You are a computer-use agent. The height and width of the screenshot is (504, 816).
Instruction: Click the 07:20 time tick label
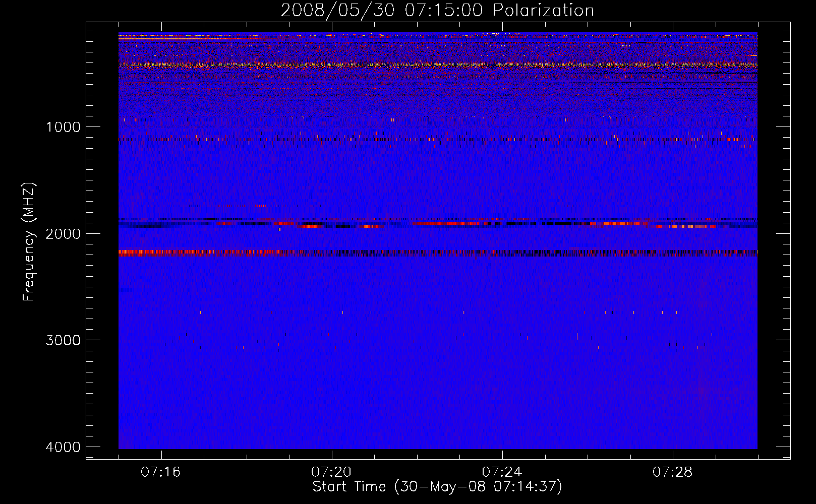pyautogui.click(x=331, y=472)
